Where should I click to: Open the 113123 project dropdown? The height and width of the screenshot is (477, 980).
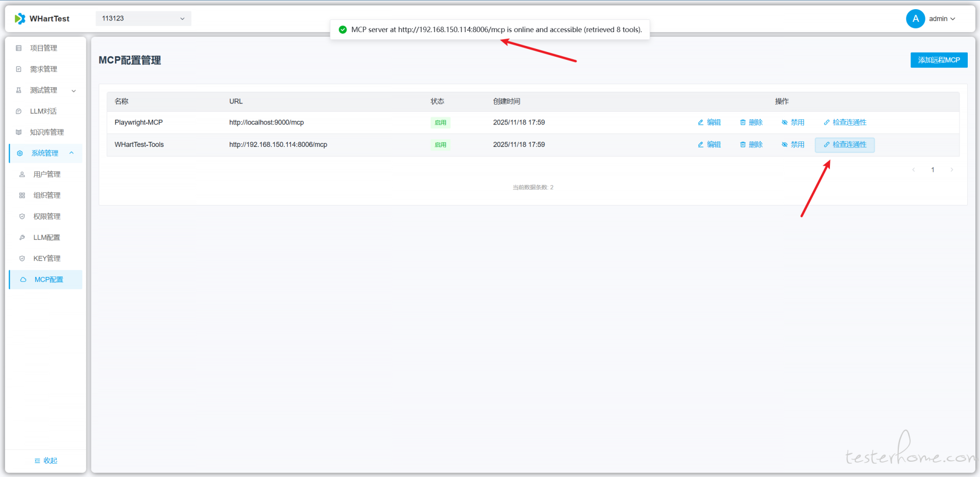143,18
